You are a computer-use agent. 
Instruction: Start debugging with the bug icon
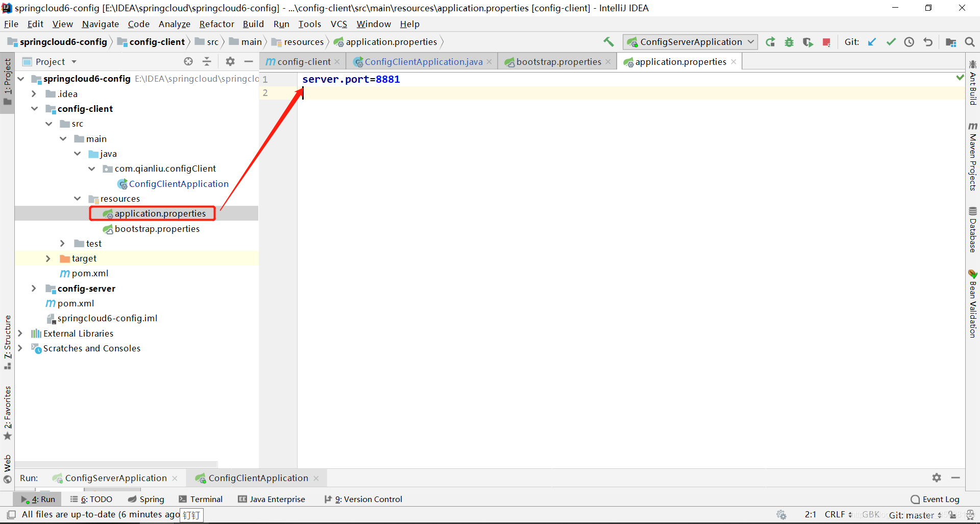[x=789, y=42]
